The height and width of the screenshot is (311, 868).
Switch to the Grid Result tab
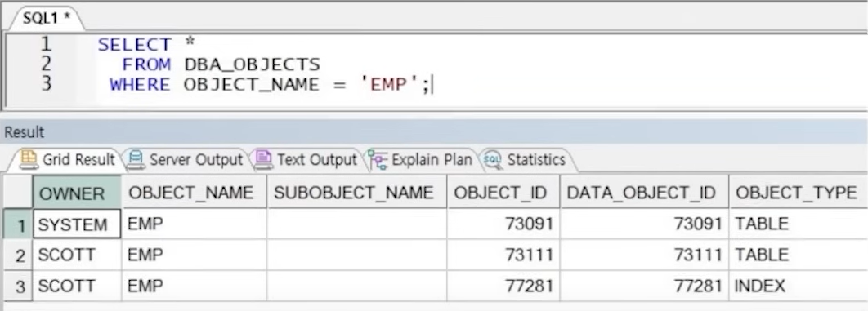click(x=68, y=160)
